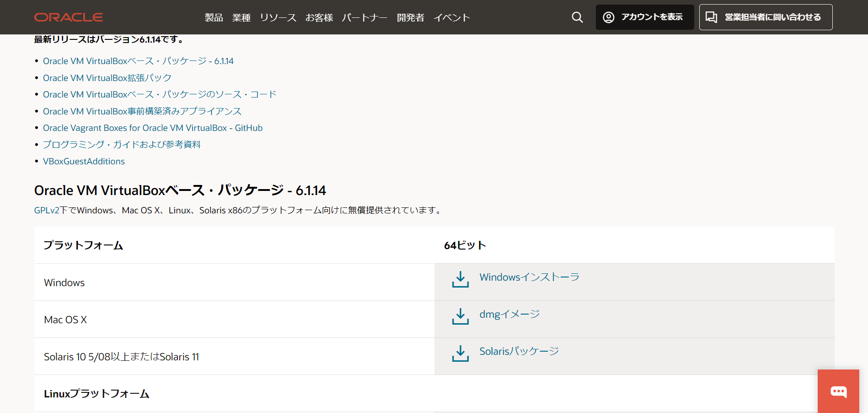This screenshot has width=868, height=413.
Task: Open ベース・パッケージのソース・コード link
Action: (x=160, y=94)
